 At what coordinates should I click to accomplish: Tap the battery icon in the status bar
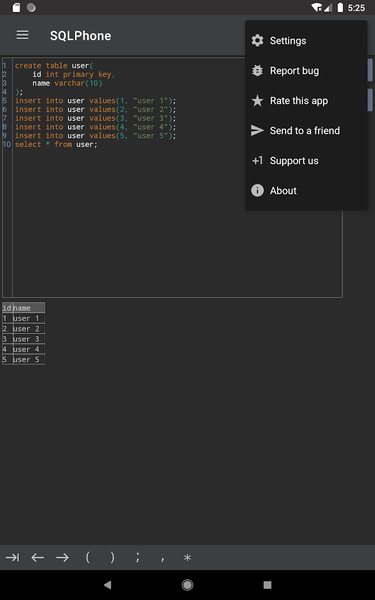tap(340, 8)
